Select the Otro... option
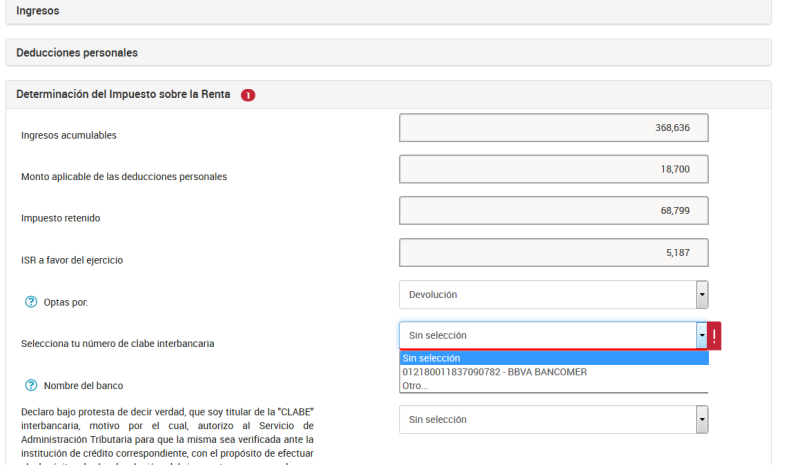The image size is (800, 465). point(554,386)
